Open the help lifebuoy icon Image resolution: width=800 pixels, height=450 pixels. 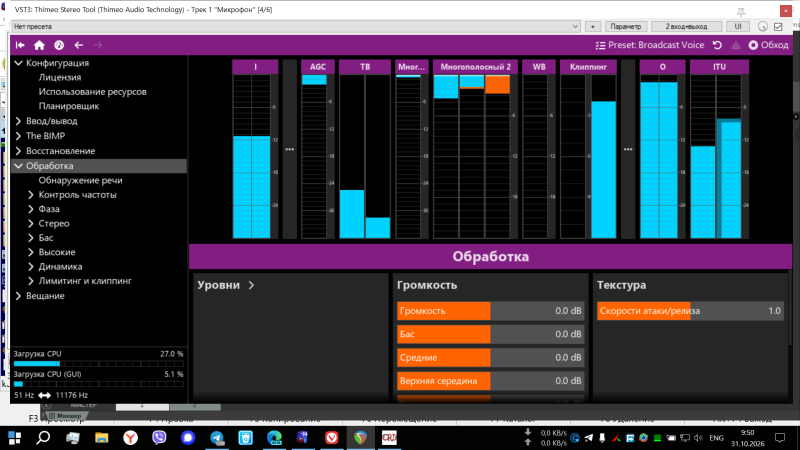[x=59, y=45]
